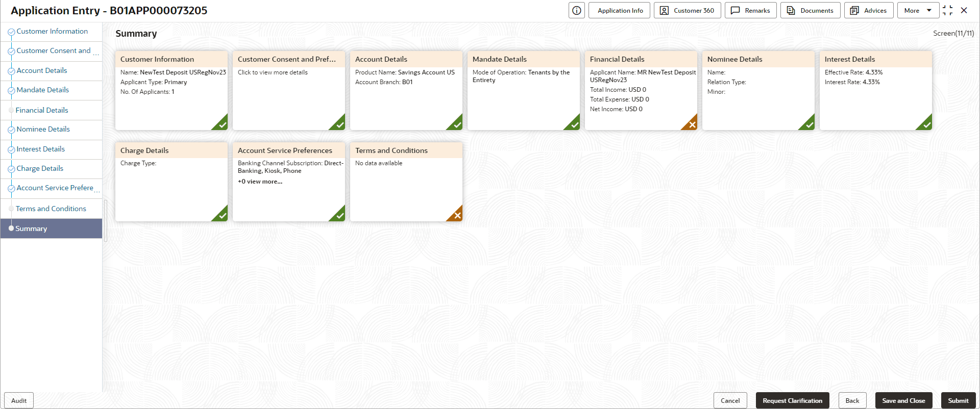The image size is (980, 409).
Task: Open the Remarks speech bubble
Action: pos(750,11)
